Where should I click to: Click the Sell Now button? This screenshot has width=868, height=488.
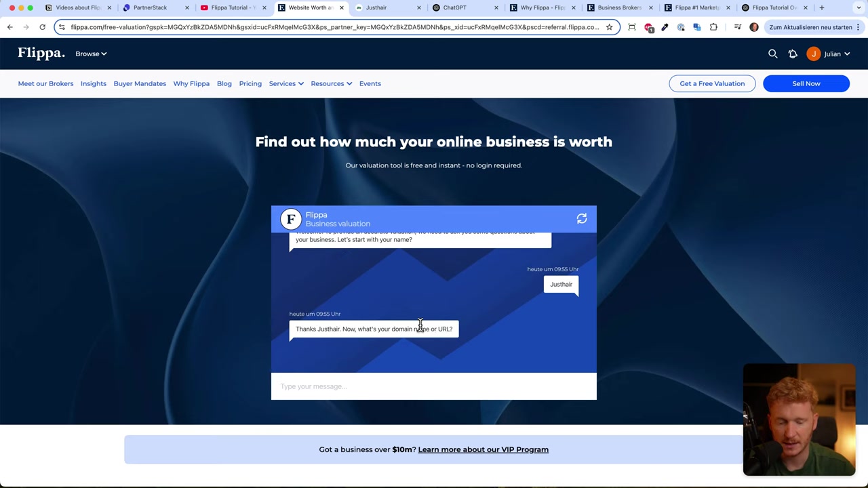pyautogui.click(x=806, y=83)
